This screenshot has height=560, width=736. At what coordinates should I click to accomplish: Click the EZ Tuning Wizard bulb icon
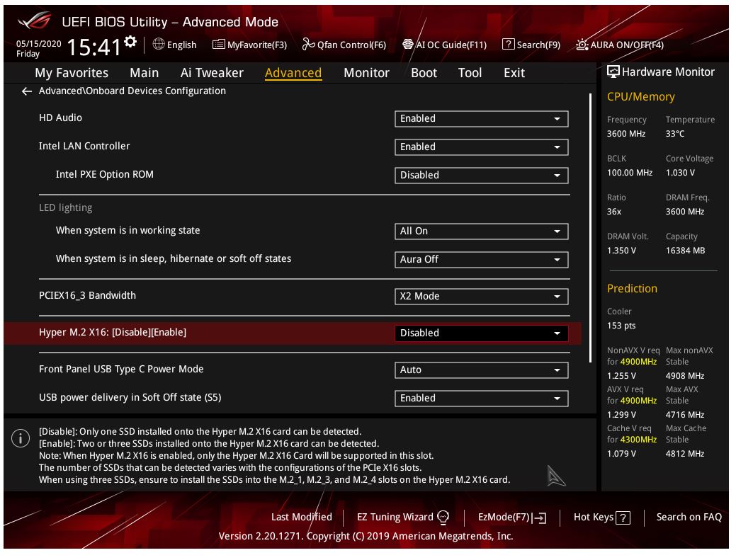[443, 518]
